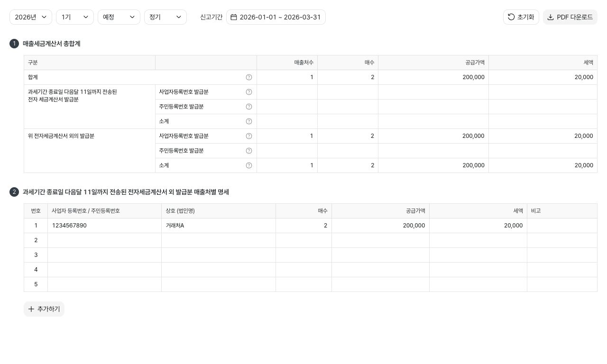Click the 공급가액 cell 200,000 for 거래처A
This screenshot has width=607, height=364.
tap(381, 226)
